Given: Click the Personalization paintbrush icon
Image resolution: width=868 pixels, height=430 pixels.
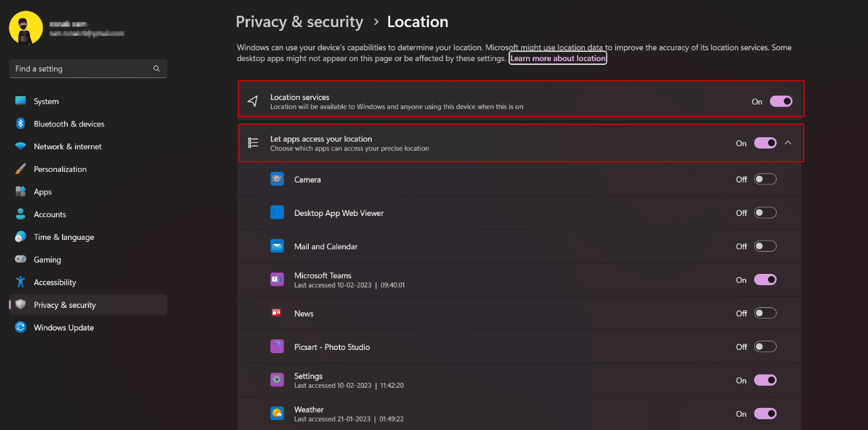Looking at the screenshot, I should click(21, 169).
